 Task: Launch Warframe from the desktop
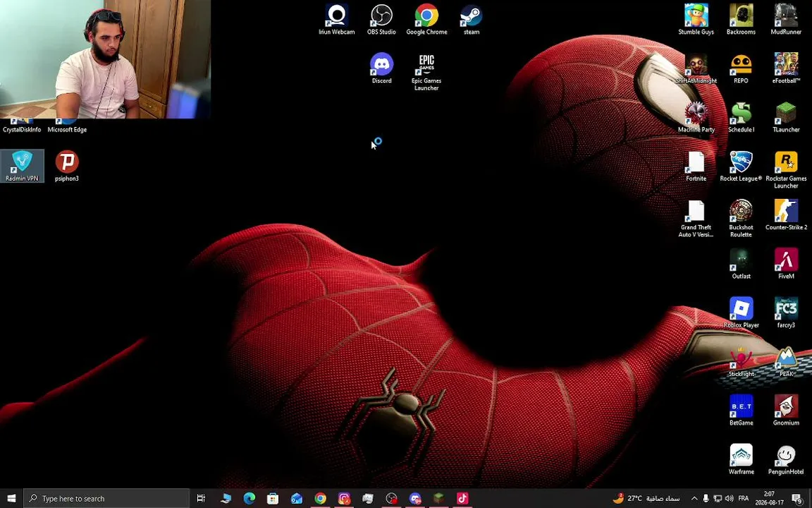click(x=741, y=459)
